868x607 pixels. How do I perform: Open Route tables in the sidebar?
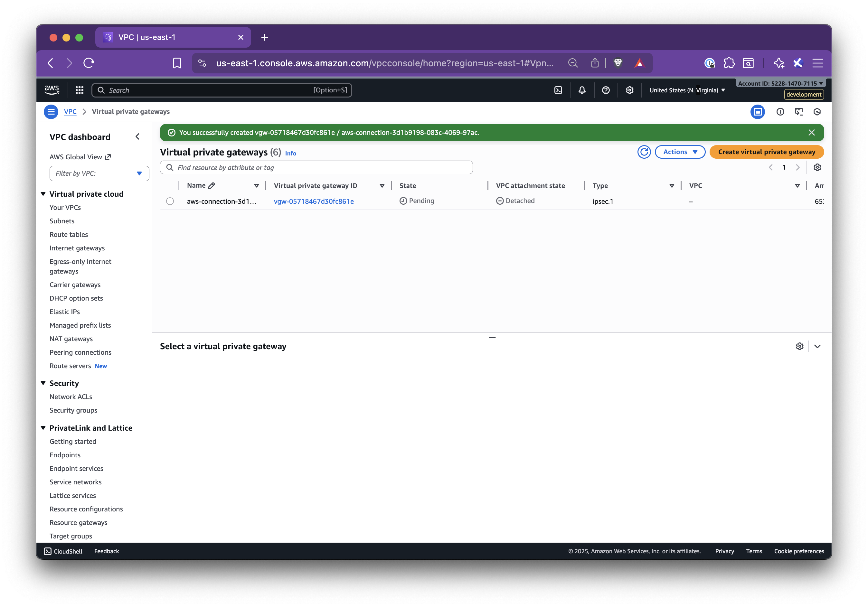[69, 234]
